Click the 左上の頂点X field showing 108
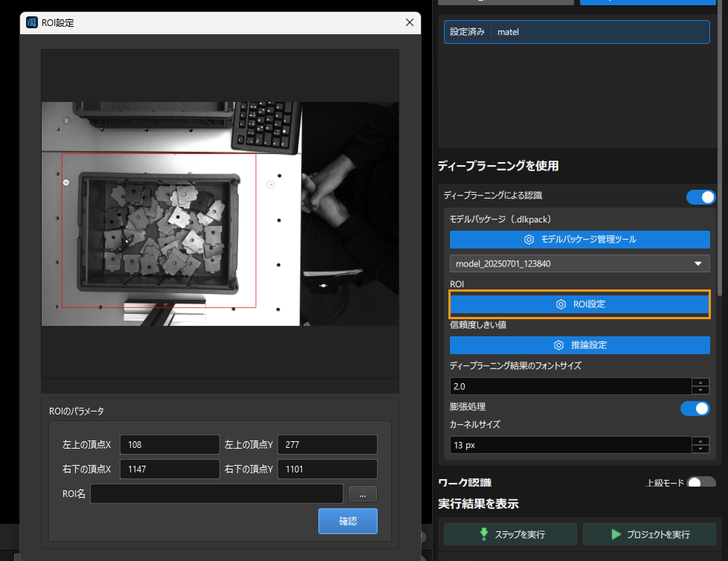This screenshot has width=728, height=561. [x=170, y=444]
